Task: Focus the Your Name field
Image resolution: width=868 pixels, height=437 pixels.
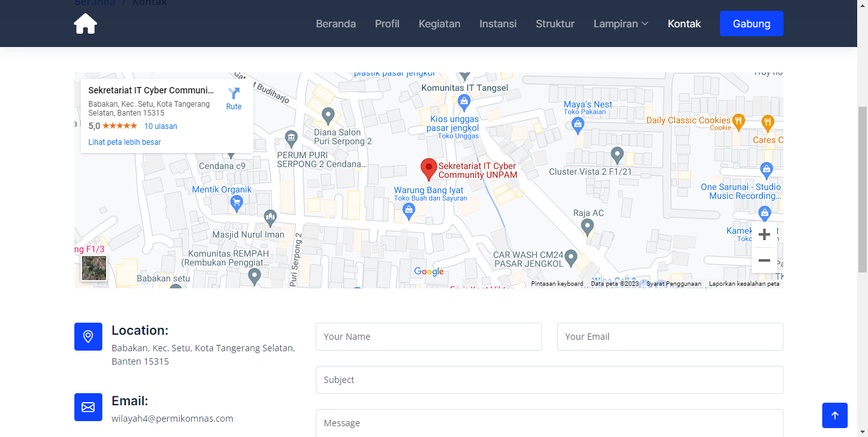Action: pos(428,337)
